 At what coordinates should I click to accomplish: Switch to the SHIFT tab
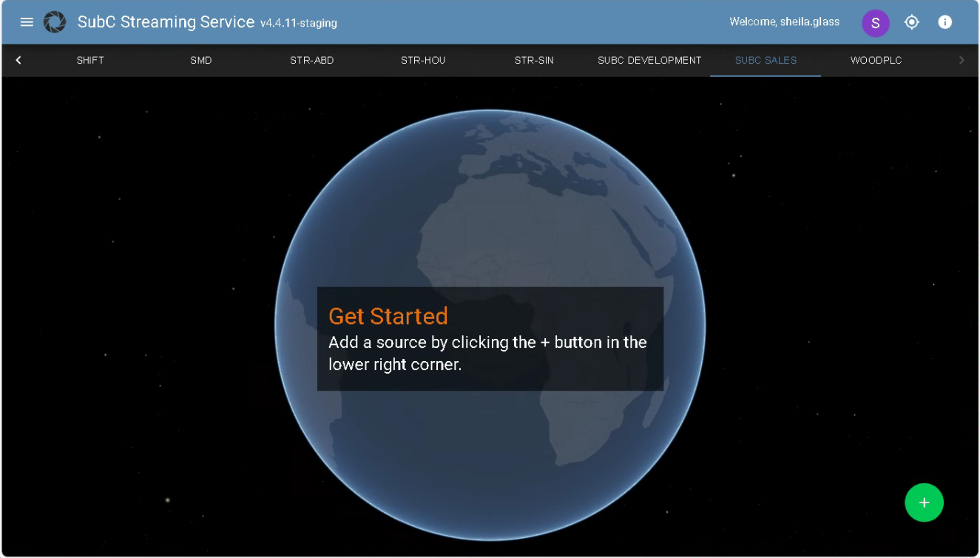[90, 61]
